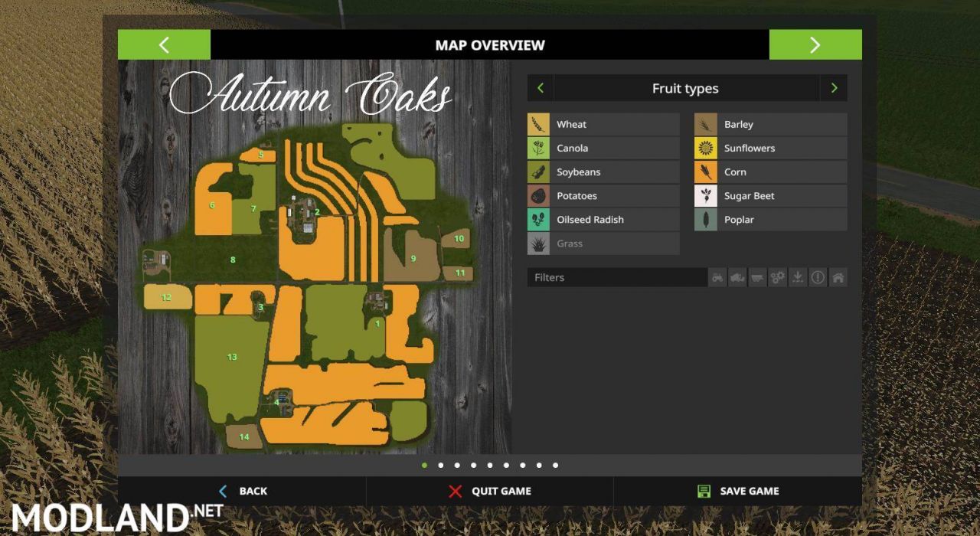The height and width of the screenshot is (536, 980).
Task: Click field 10 on the map
Action: pos(459,239)
